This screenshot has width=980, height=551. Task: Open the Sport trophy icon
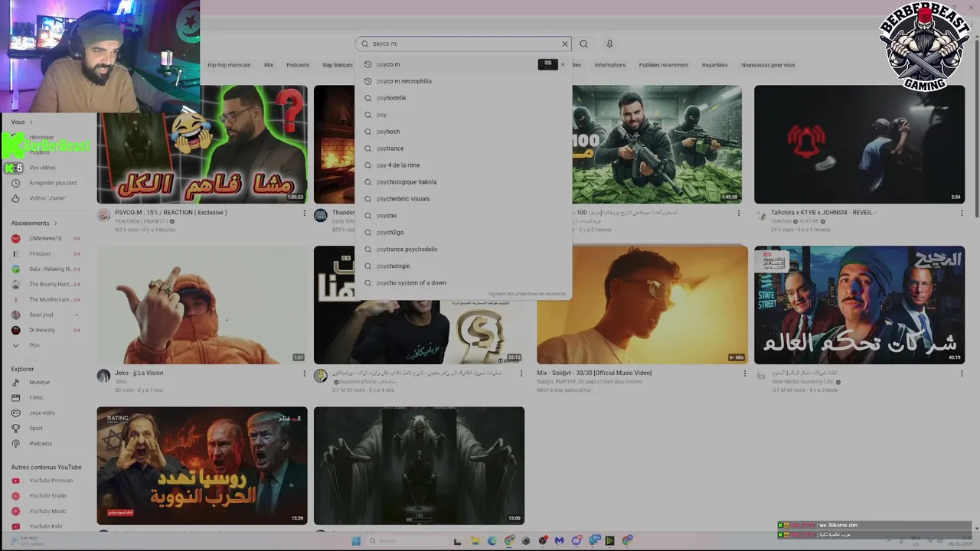tap(15, 429)
